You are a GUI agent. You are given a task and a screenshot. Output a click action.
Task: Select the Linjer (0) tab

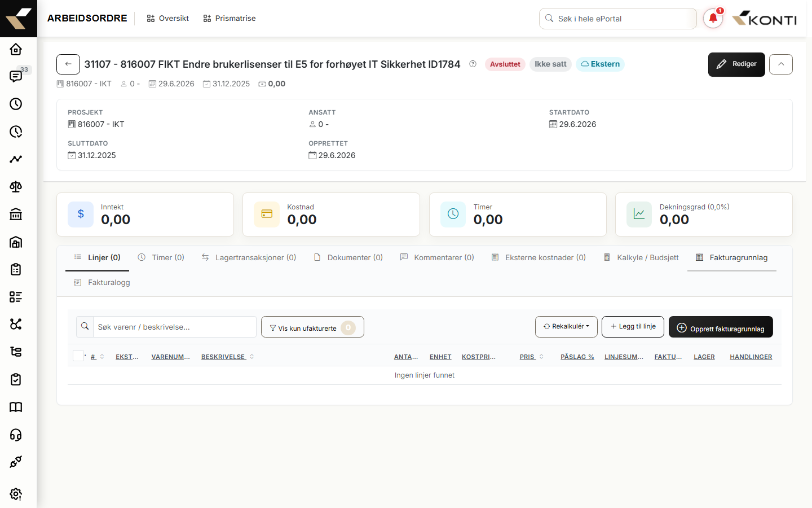click(x=98, y=257)
